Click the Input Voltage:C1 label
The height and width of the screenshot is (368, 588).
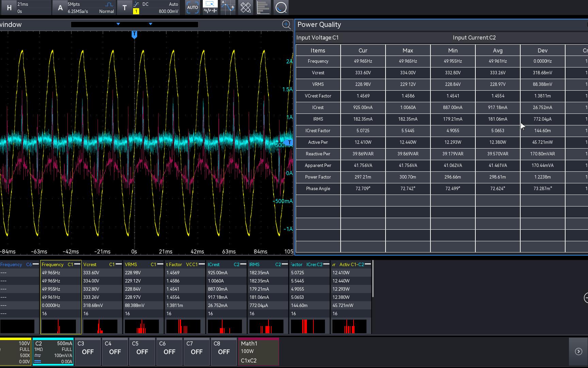(317, 37)
